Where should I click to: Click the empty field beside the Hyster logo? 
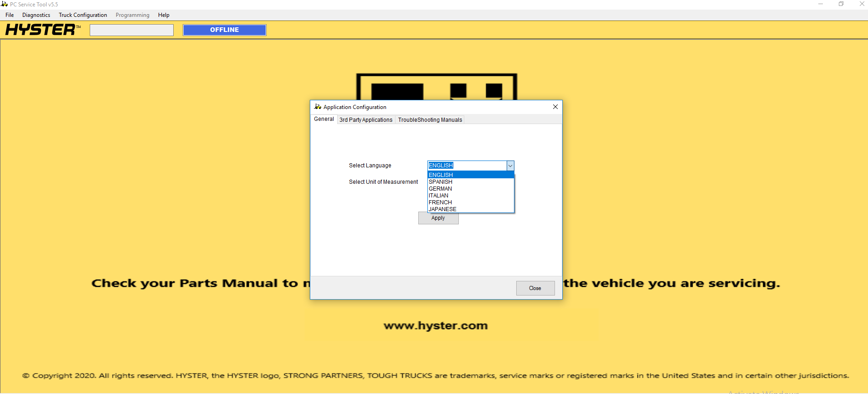point(132,30)
